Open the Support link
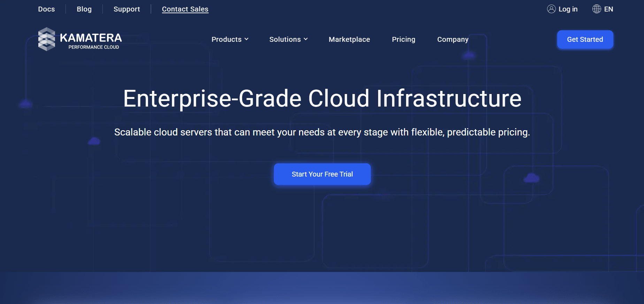 tap(127, 9)
